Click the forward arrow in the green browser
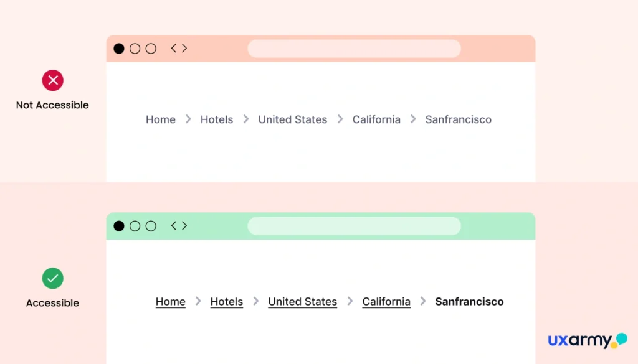This screenshot has height=364, width=638. click(184, 226)
